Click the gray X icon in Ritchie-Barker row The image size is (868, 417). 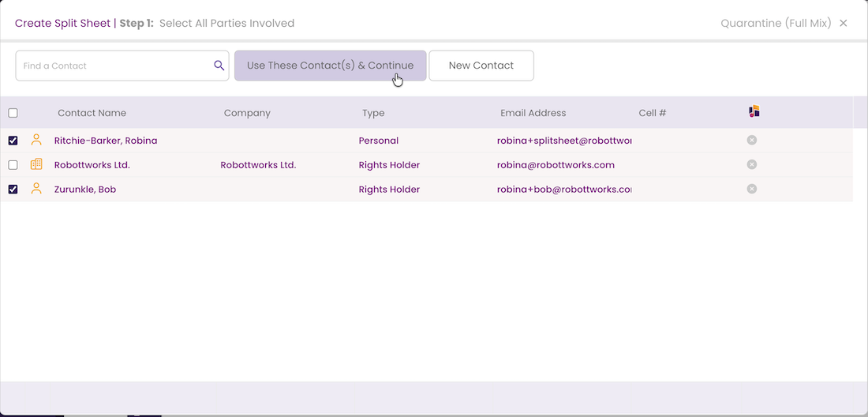click(752, 140)
